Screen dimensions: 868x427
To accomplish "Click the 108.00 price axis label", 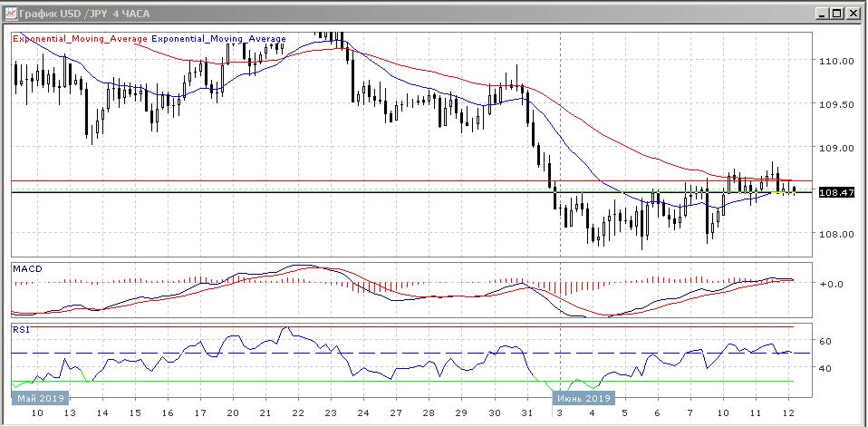I will point(835,234).
